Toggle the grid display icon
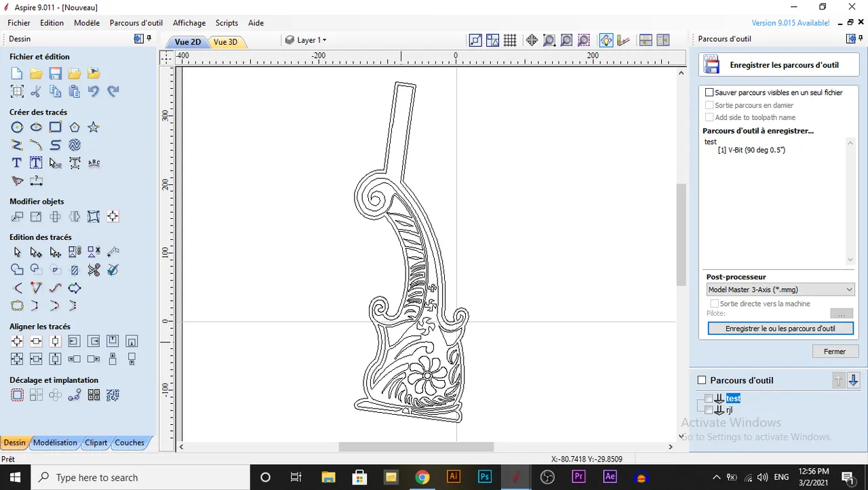This screenshot has width=868, height=490. (510, 41)
